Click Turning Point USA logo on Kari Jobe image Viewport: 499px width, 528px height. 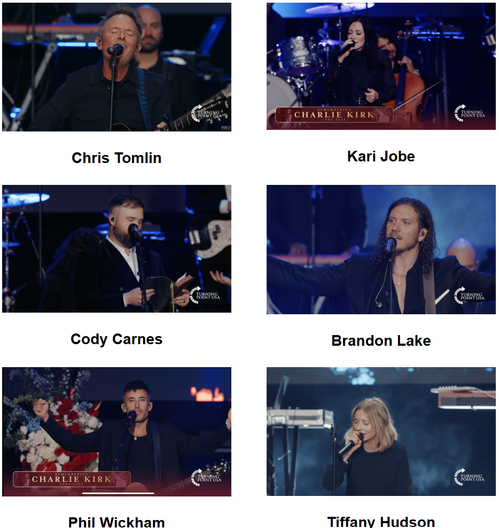470,113
